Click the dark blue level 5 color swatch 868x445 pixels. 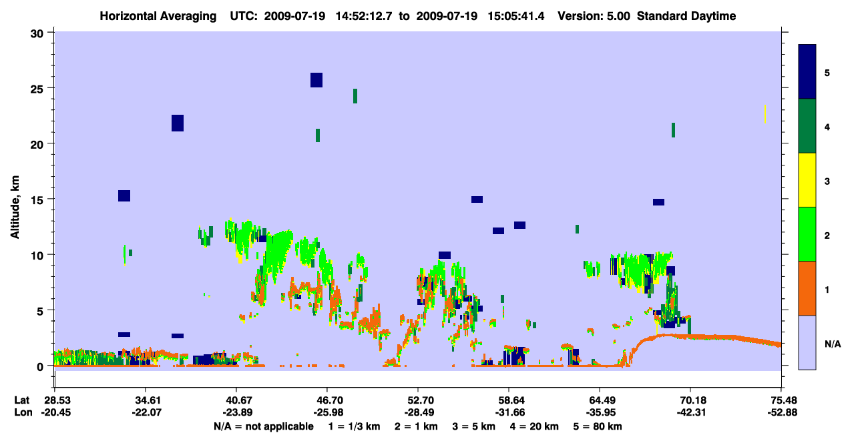coord(807,71)
